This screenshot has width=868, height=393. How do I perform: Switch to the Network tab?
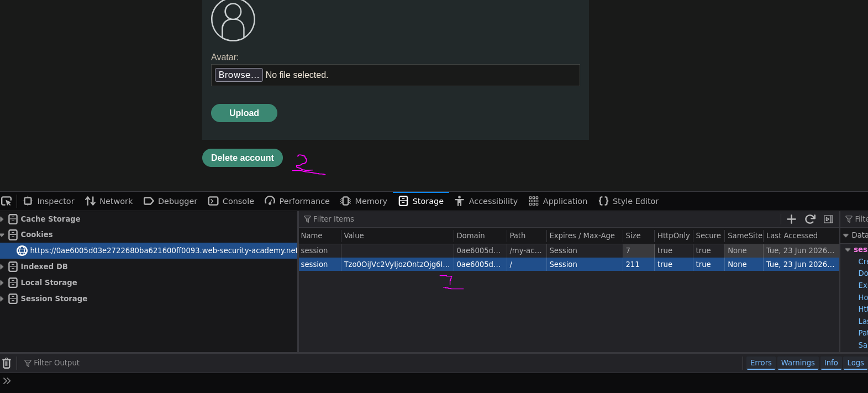click(x=109, y=201)
